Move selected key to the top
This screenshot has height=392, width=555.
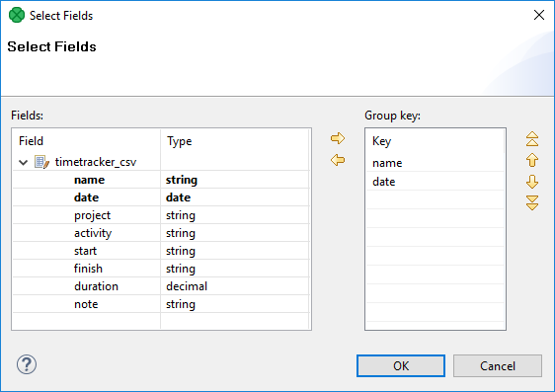pos(532,139)
